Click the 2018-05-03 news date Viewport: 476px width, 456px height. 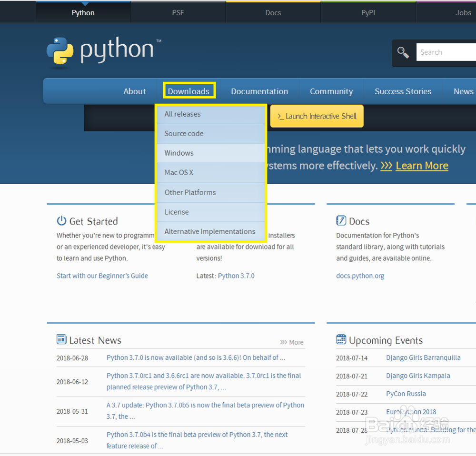point(72,441)
